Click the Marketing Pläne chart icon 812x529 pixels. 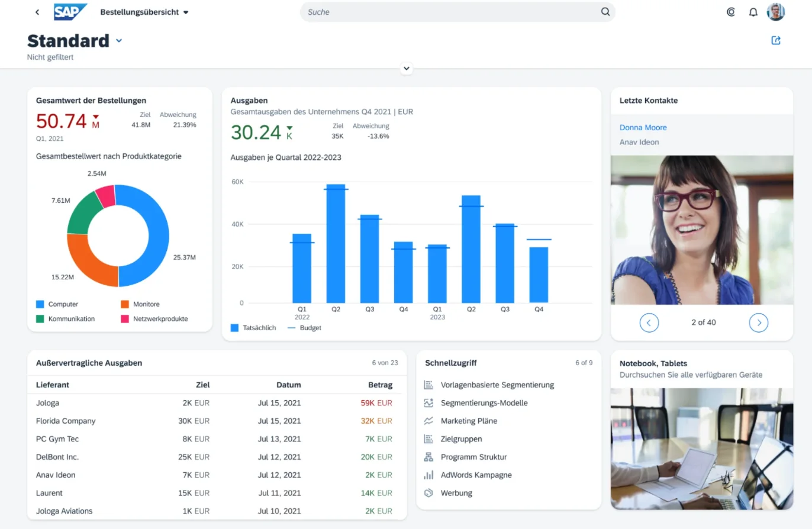click(429, 421)
